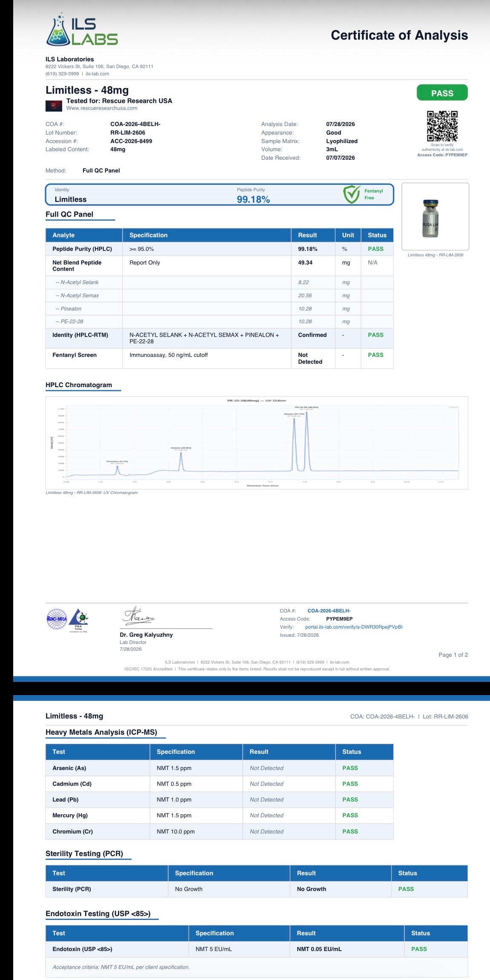Click the 'Access Code: PYPEM9EP' text under QR
Image resolution: width=490 pixels, height=980 pixels.
(x=442, y=155)
